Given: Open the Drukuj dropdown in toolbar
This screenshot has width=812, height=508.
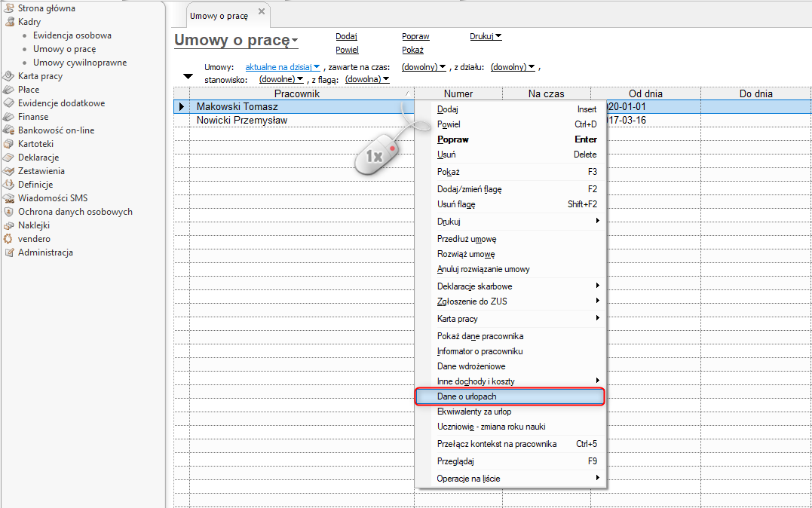Looking at the screenshot, I should 486,36.
